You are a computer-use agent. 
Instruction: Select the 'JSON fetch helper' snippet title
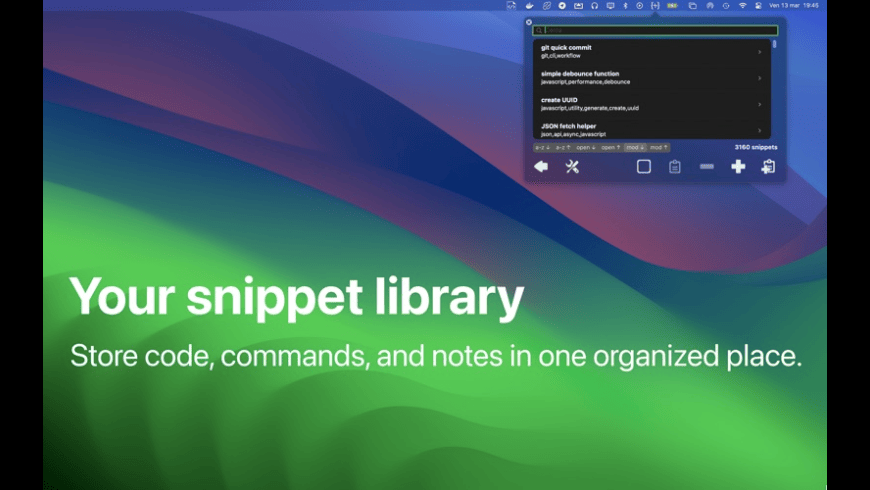(568, 126)
